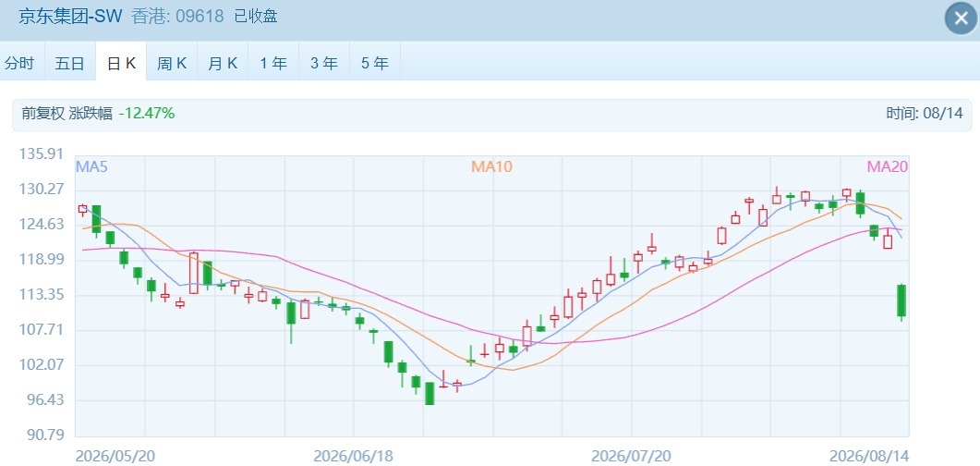This screenshot has height=466, width=980.
Task: Show the 5年 chart range
Action: point(375,63)
